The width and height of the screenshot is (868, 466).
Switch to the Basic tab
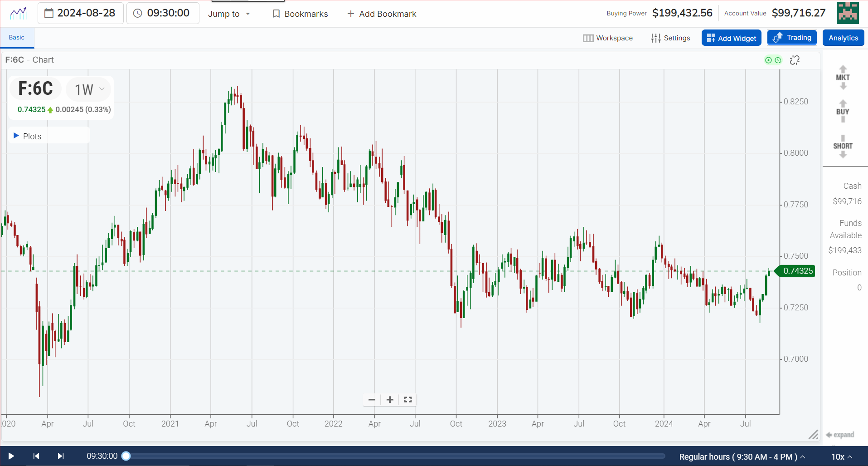point(16,37)
